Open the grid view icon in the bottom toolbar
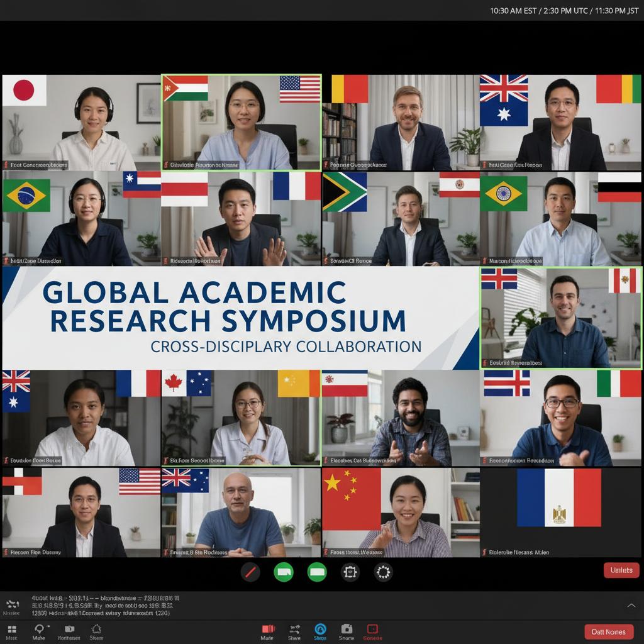The width and height of the screenshot is (644, 644). pyautogui.click(x=11, y=628)
